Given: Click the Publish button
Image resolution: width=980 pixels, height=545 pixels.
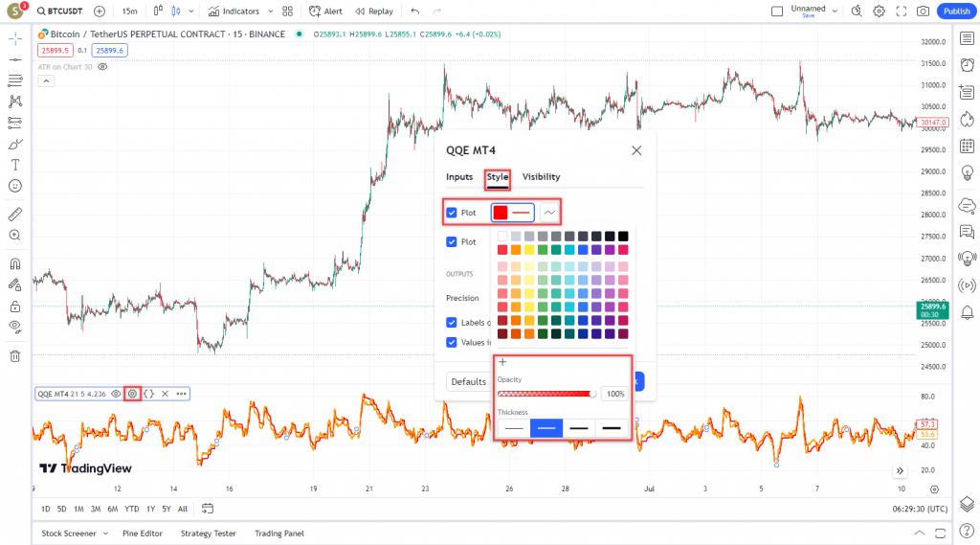Looking at the screenshot, I should pos(956,11).
